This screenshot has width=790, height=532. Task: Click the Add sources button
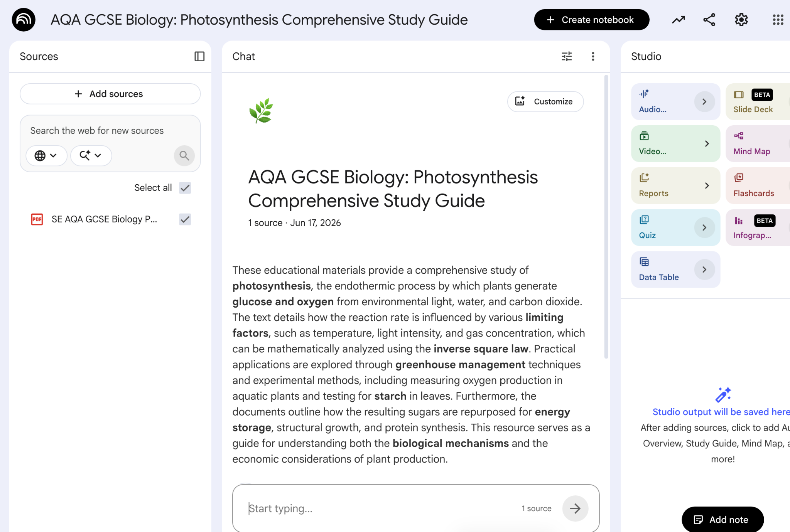[110, 94]
